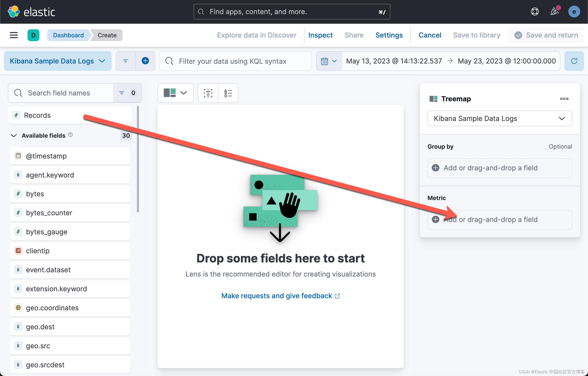Viewport: 588px width, 376px height.
Task: Click the green D space avatar
Action: click(x=34, y=35)
